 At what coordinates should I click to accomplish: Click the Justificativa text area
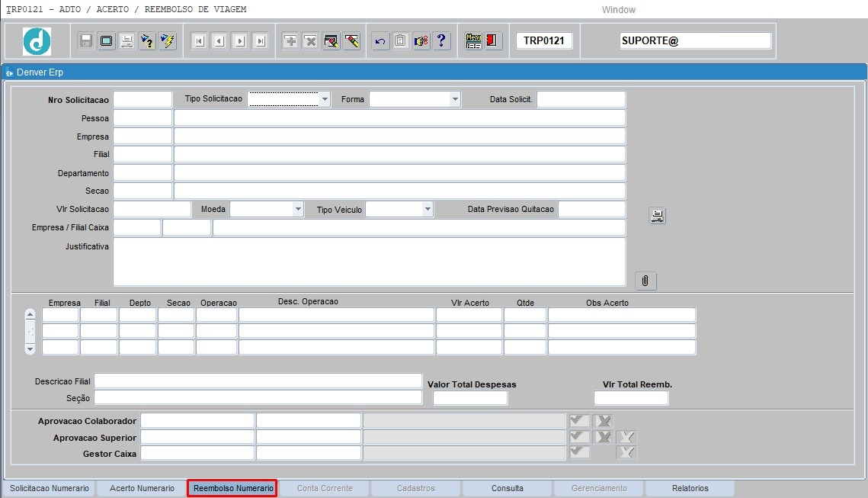point(369,262)
